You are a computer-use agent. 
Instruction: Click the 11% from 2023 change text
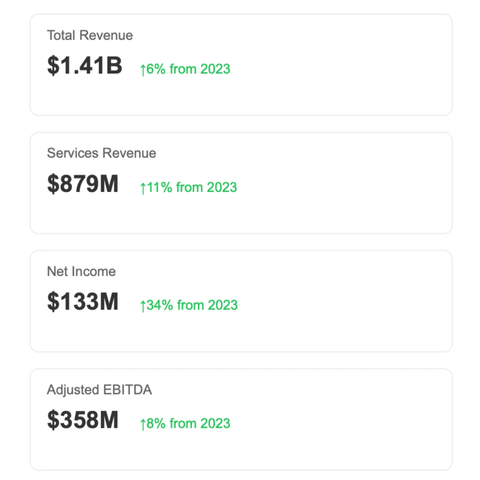[192, 187]
